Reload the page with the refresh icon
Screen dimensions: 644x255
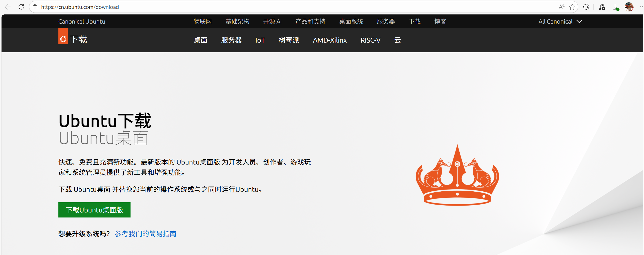(21, 7)
